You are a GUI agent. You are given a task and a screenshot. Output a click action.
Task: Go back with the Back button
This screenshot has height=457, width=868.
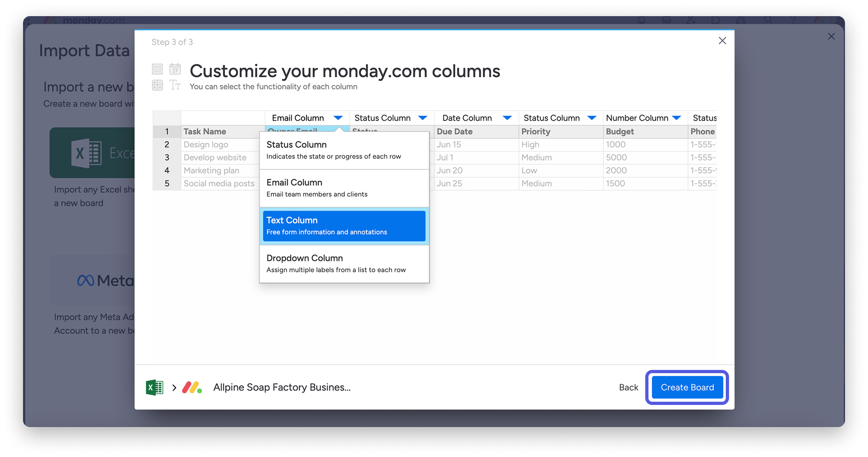(x=628, y=387)
